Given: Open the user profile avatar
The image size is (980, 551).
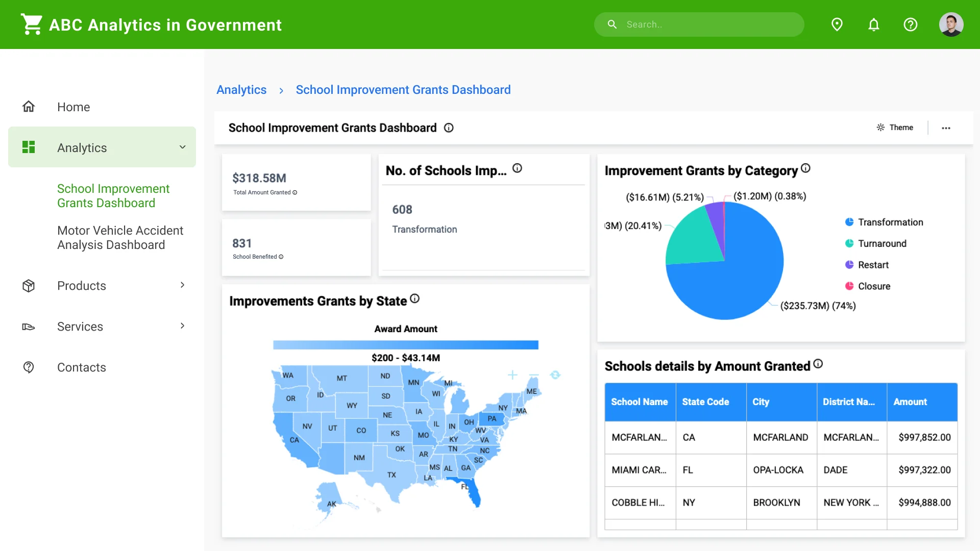Looking at the screenshot, I should (951, 24).
